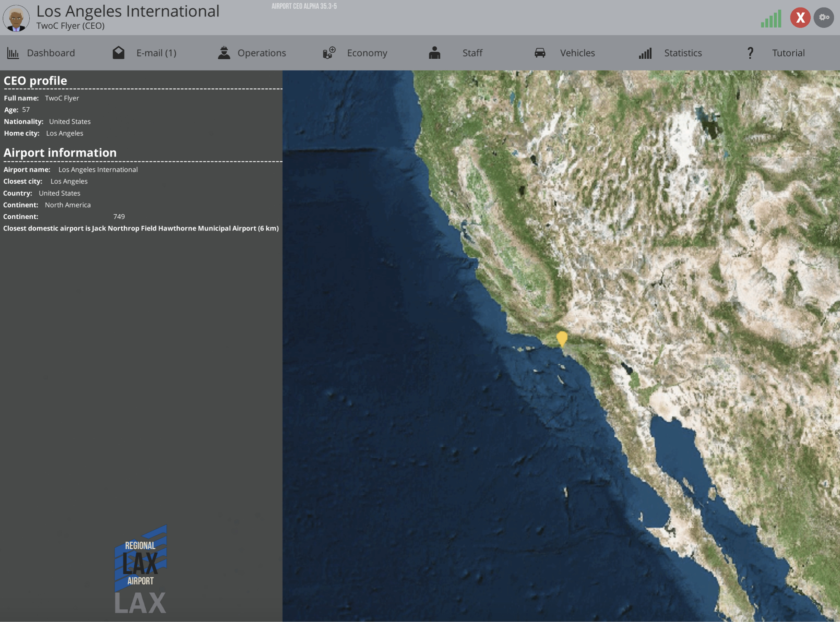
Task: Open settings with the gear icon
Action: tap(824, 17)
